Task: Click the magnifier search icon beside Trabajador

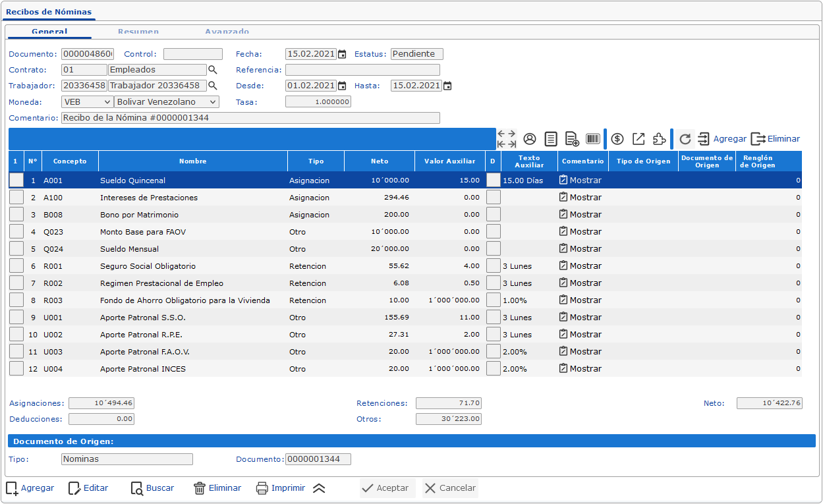Action: (213, 86)
